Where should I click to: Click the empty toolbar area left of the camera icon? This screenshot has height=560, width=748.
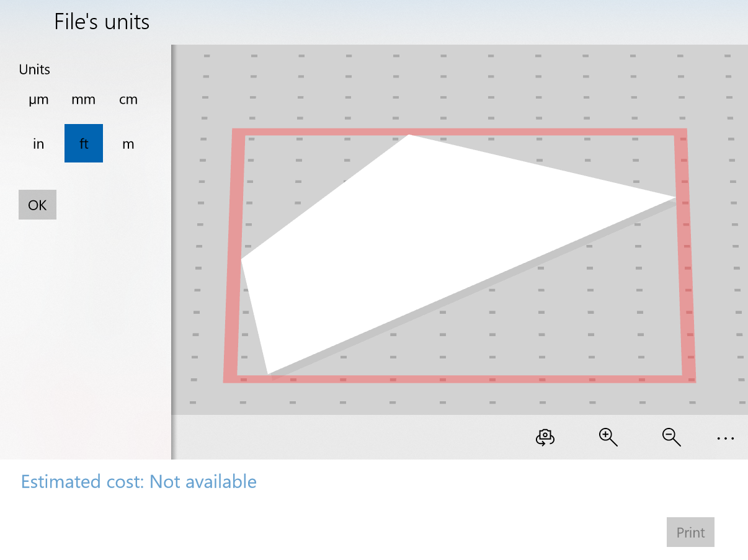point(347,437)
